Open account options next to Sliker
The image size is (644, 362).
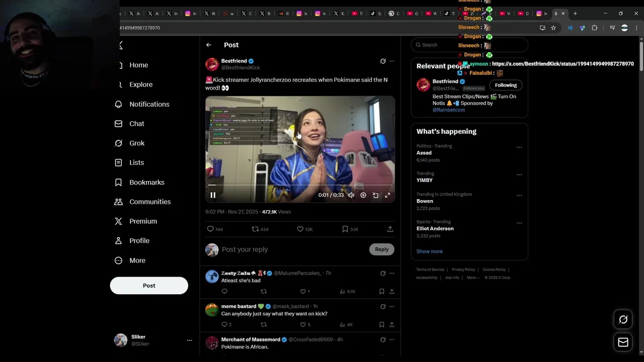coord(190,340)
